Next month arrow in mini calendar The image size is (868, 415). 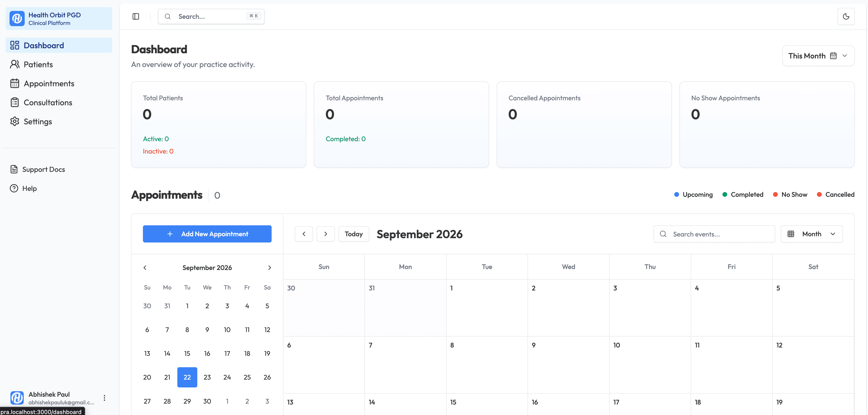coord(269,268)
